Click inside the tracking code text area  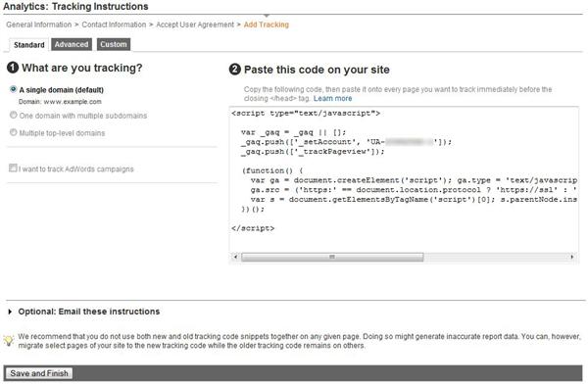click(x=404, y=180)
